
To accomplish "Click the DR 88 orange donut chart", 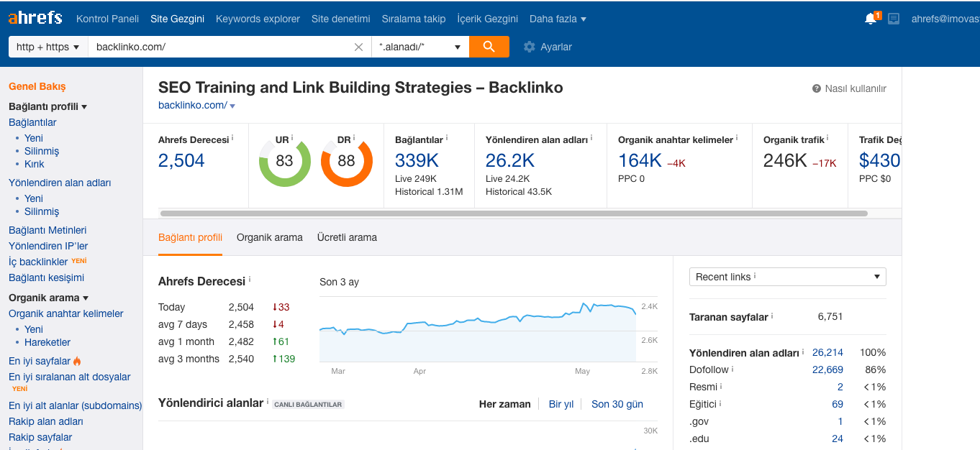I will [347, 161].
